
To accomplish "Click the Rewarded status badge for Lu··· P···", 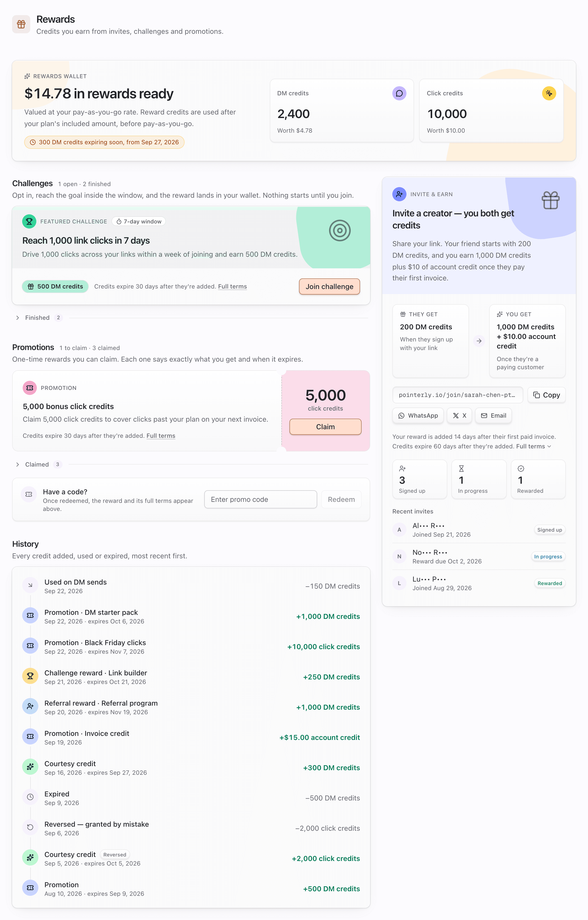I will tap(549, 583).
